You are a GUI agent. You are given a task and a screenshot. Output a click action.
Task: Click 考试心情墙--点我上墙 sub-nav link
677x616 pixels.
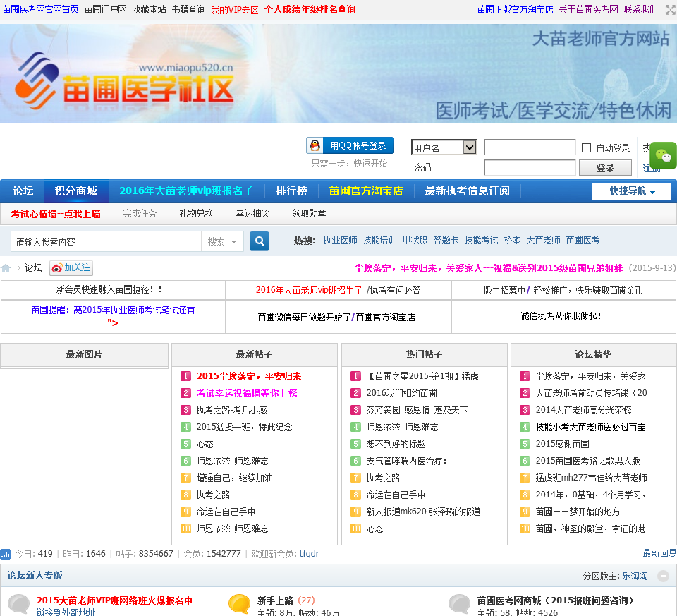[56, 214]
